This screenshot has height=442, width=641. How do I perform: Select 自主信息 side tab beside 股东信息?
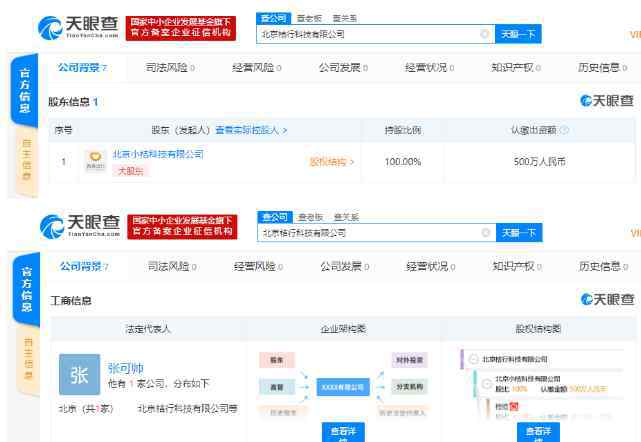(27, 159)
